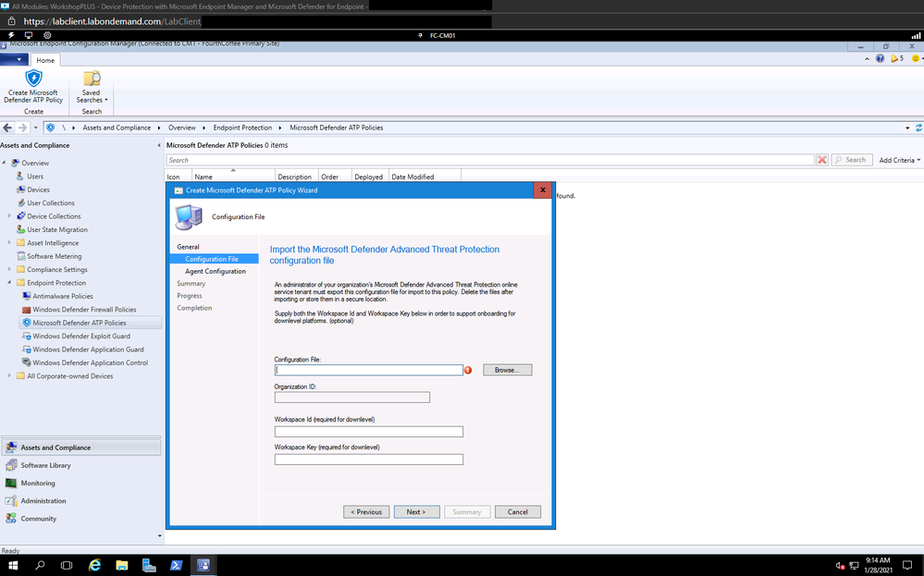Viewport: 924px width, 576px height.
Task: Select Agent Configuration wizard step
Action: point(216,272)
